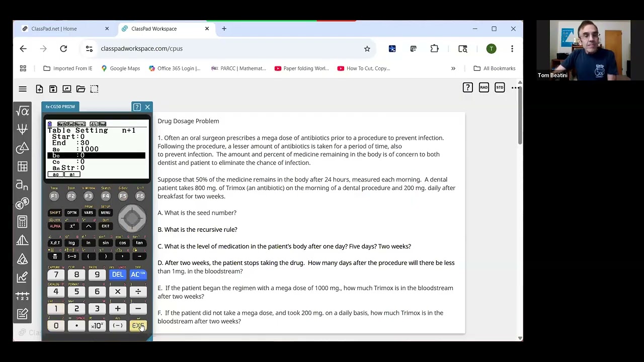Open the number line sidebar tool

(22, 296)
